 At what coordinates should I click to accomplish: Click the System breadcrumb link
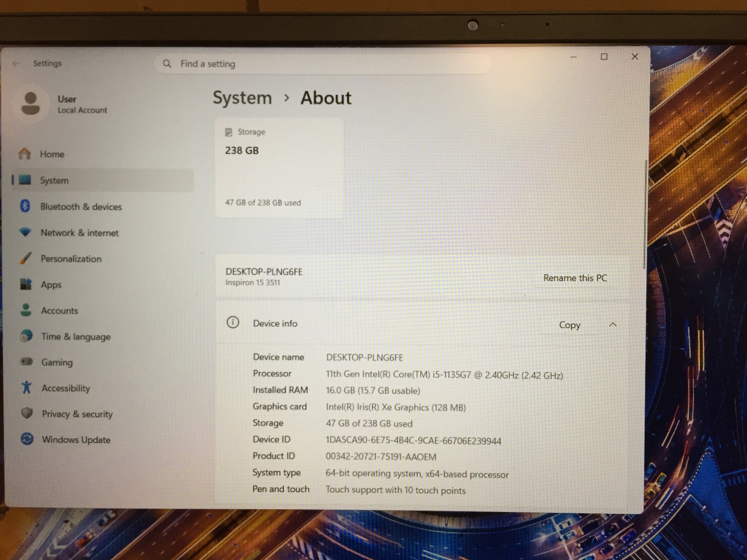(x=242, y=98)
